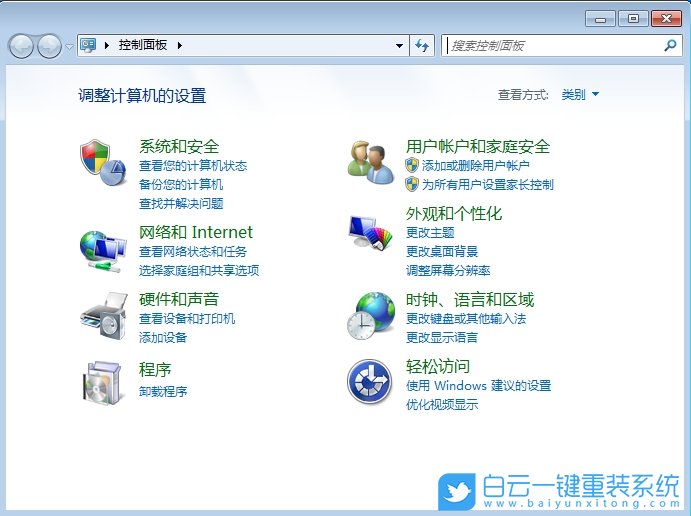Image resolution: width=691 pixels, height=516 pixels.
Task: Open 查看设备和打印机 link
Action: point(187,319)
